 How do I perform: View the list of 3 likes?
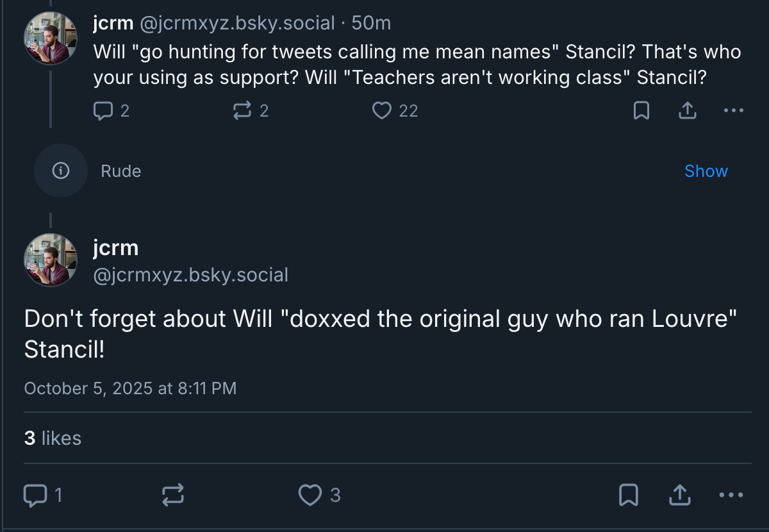point(53,438)
